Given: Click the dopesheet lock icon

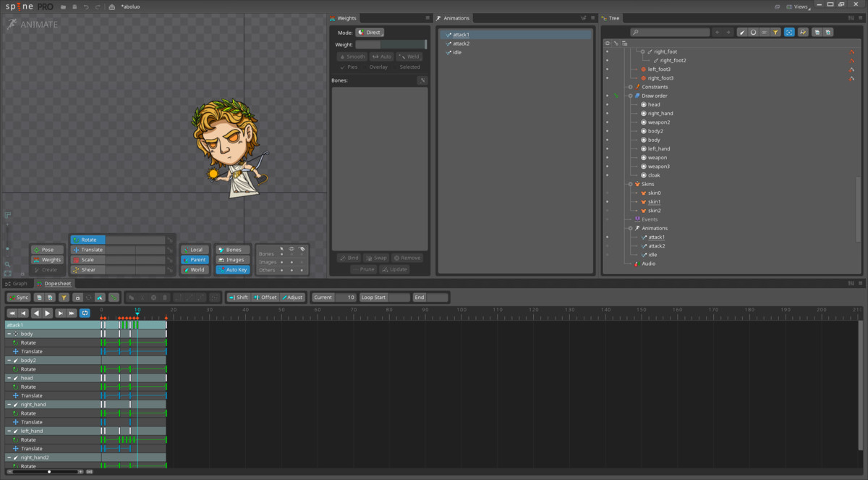Looking at the screenshot, I should 77,298.
